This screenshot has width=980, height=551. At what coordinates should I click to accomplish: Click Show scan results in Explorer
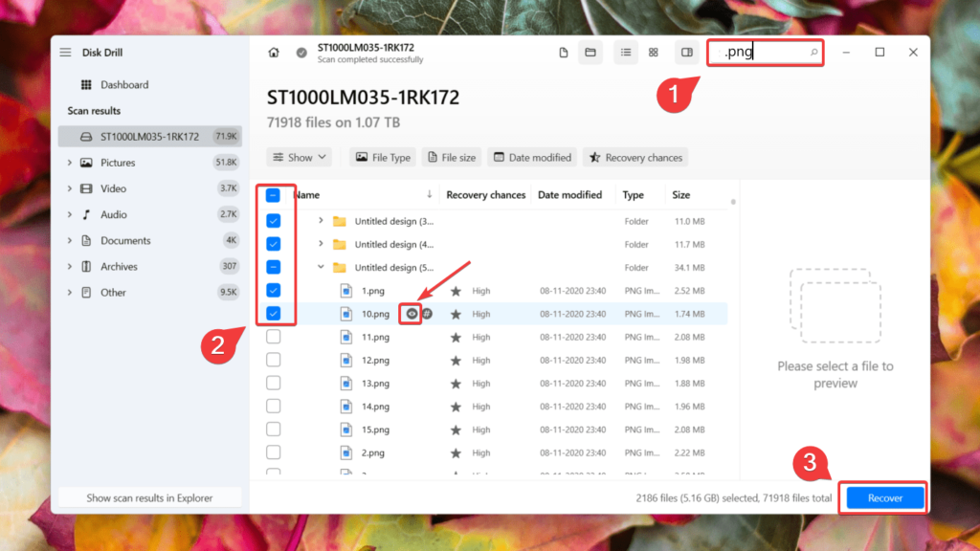pos(149,496)
